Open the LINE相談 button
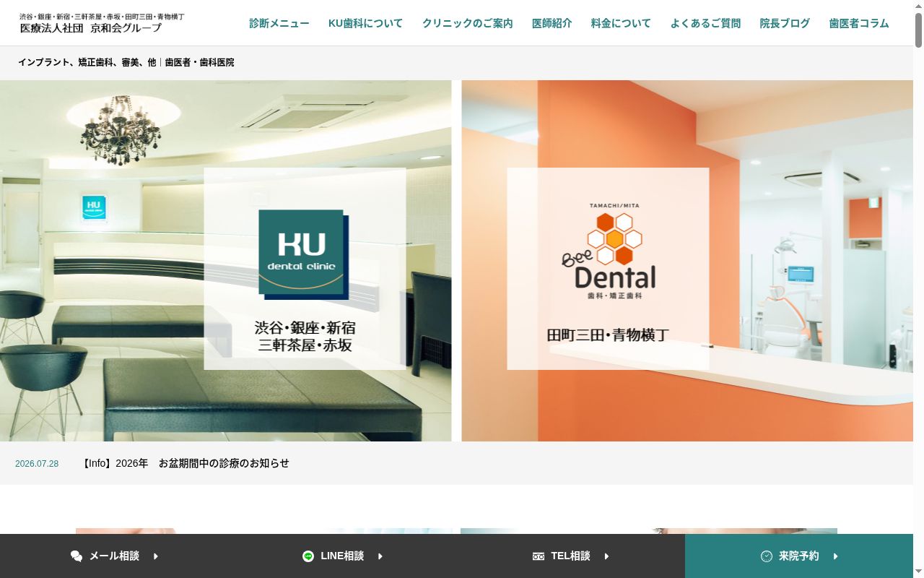924x578 pixels. [342, 556]
